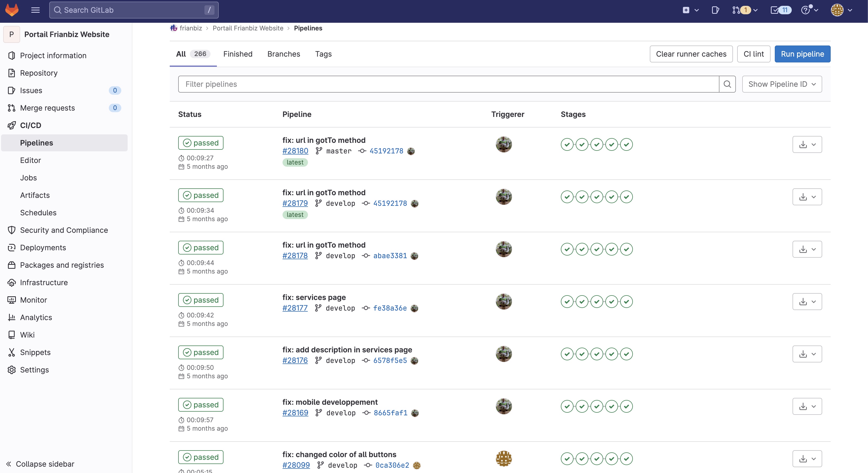
Task: Click Run pipeline
Action: pos(802,54)
